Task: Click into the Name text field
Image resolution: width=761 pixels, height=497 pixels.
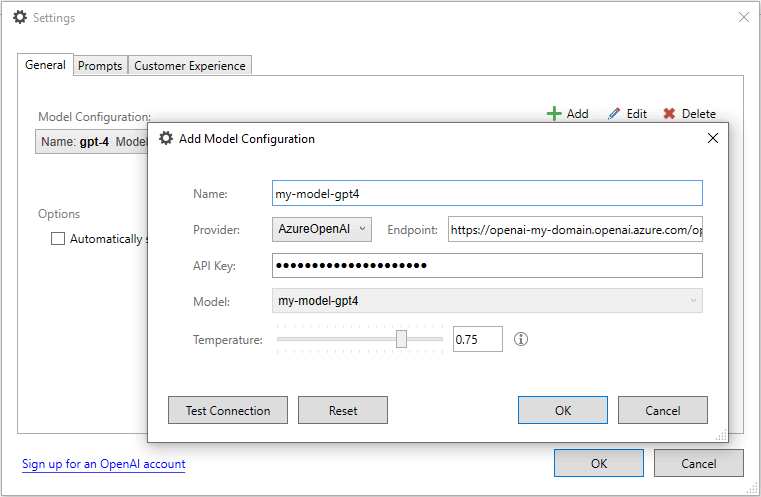Action: pyautogui.click(x=487, y=193)
